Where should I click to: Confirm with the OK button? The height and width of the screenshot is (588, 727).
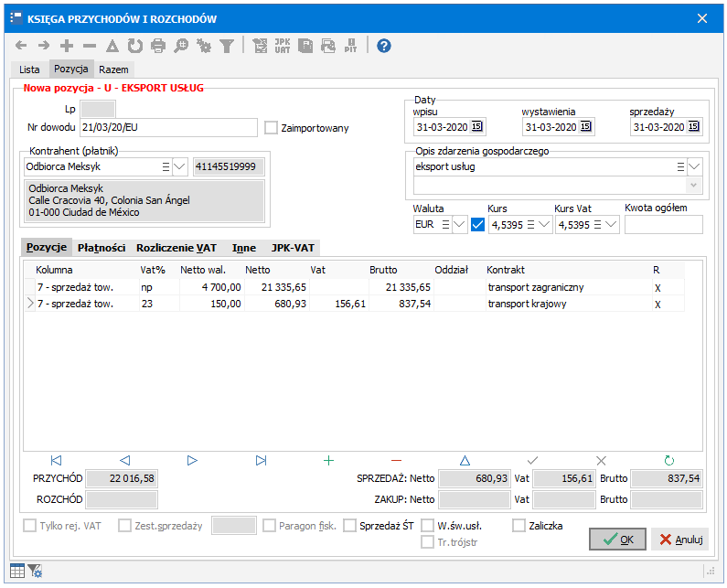coord(617,540)
